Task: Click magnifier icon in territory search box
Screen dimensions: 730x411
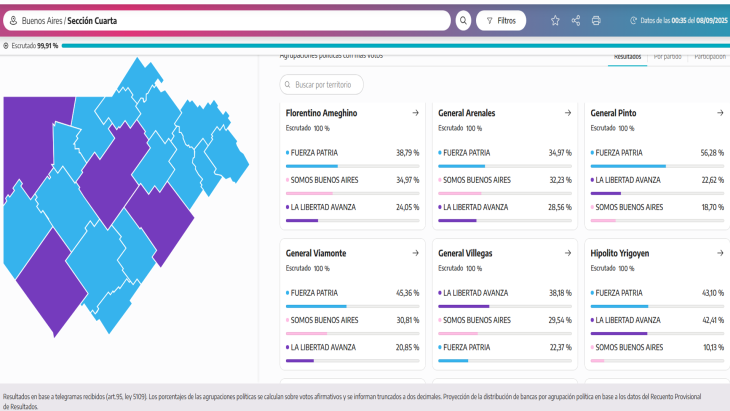Action: pyautogui.click(x=288, y=85)
